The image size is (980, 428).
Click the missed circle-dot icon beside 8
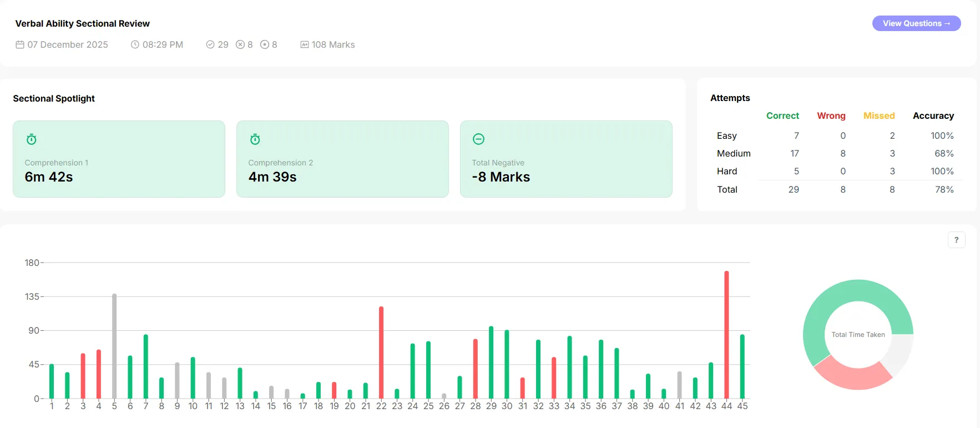coord(265,44)
